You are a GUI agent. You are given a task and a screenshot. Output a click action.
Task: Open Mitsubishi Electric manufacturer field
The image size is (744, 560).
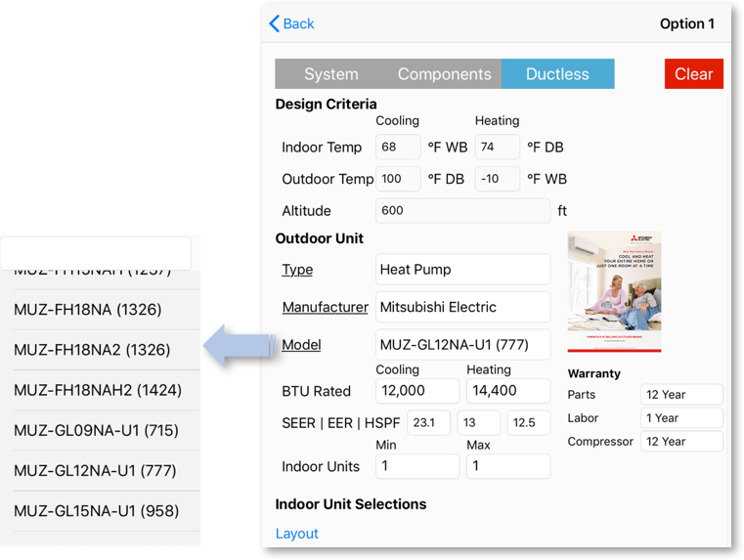[x=462, y=307]
